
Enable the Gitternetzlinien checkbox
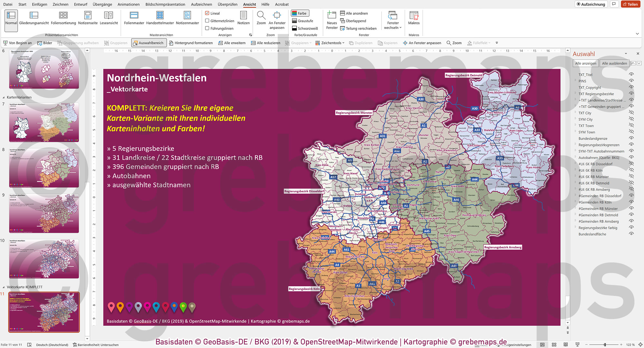pyautogui.click(x=207, y=20)
